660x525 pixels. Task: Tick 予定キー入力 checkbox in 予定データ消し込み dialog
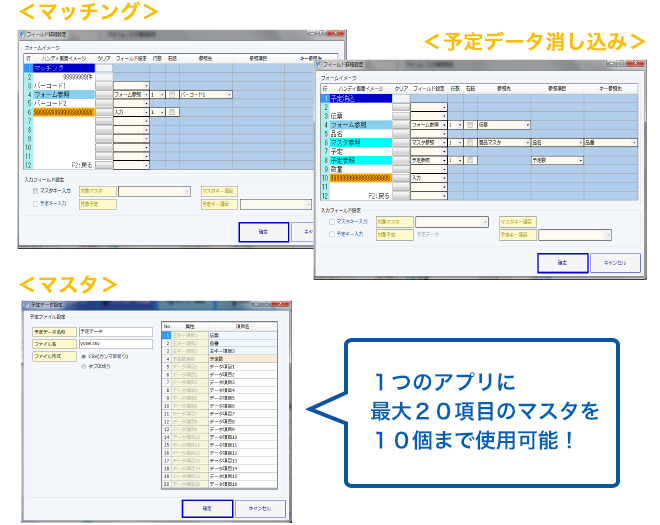(x=334, y=235)
